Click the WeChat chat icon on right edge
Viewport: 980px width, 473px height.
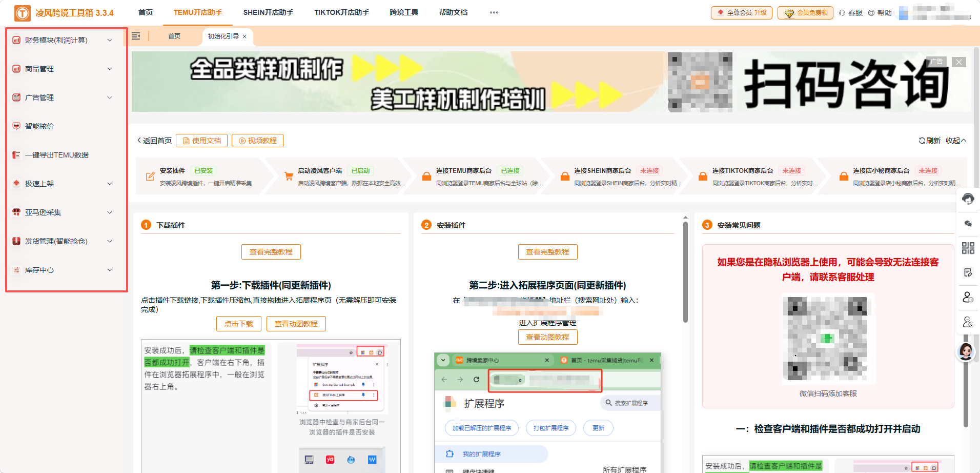click(x=968, y=223)
